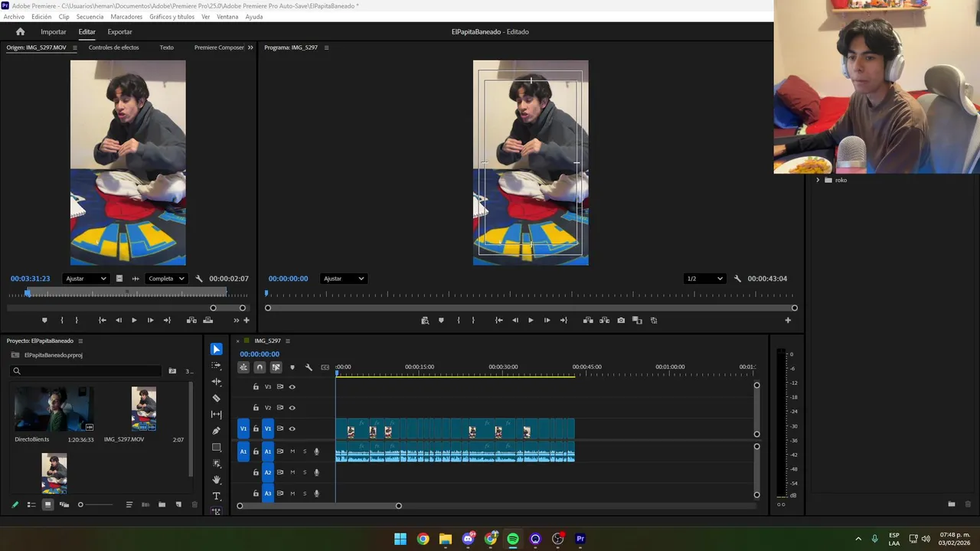Show overflow panels after Premiere Composer

pyautogui.click(x=250, y=47)
